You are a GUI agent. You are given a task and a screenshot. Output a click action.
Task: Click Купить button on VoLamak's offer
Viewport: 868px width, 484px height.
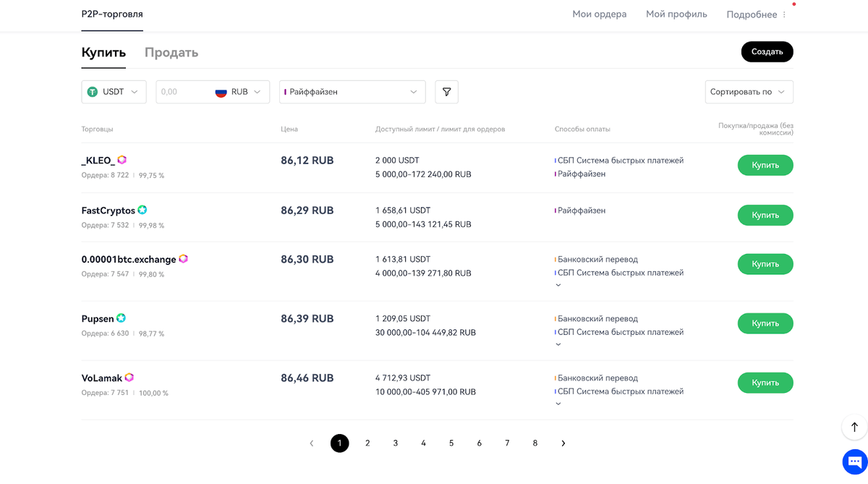(765, 383)
